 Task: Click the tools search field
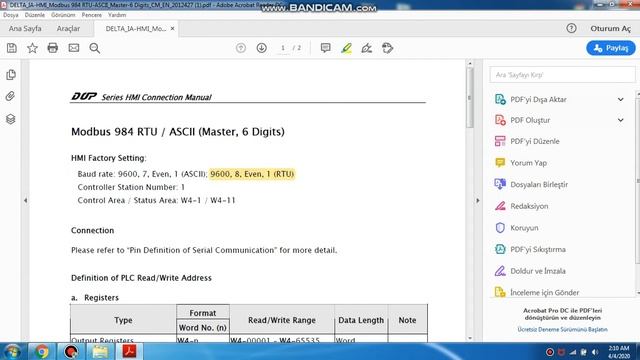point(562,75)
